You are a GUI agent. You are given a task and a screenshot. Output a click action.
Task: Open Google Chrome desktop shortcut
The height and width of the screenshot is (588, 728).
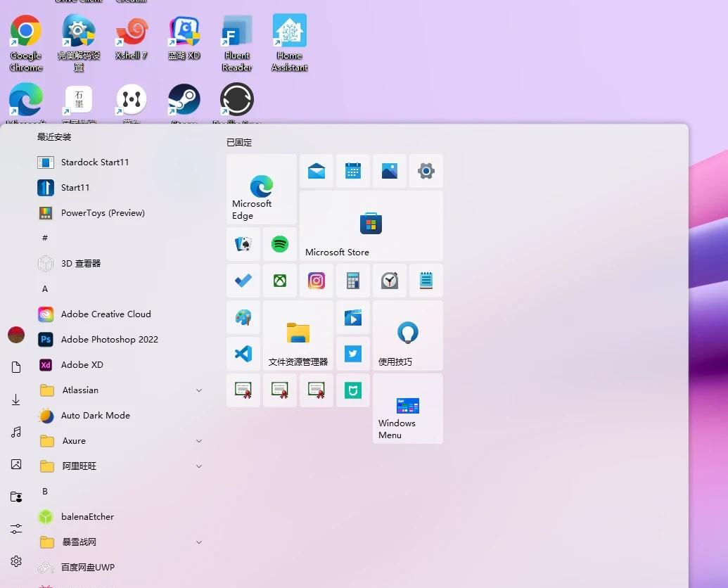[26, 42]
